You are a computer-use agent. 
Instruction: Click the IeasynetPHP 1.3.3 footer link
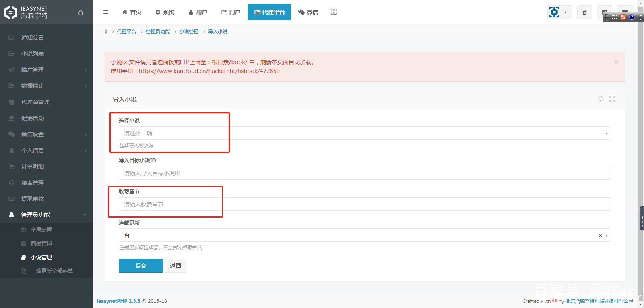click(x=118, y=301)
